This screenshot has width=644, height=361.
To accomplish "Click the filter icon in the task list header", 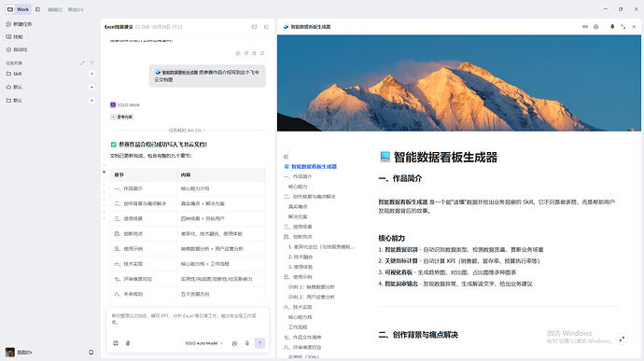I will tap(91, 62).
